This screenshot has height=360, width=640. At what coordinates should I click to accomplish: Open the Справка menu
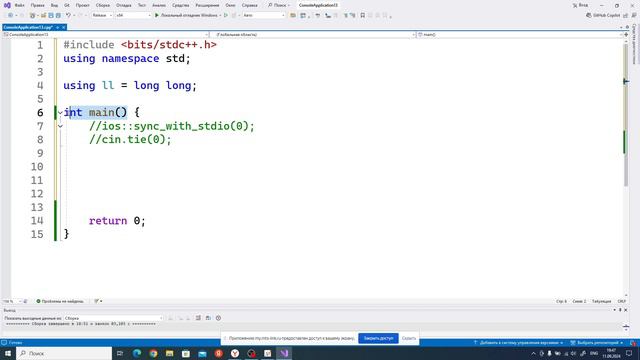(x=249, y=5)
